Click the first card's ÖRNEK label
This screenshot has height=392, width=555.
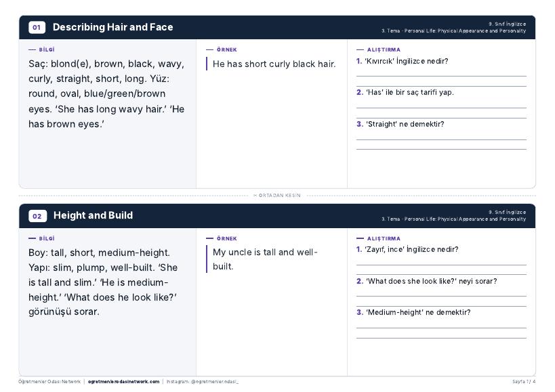(227, 50)
